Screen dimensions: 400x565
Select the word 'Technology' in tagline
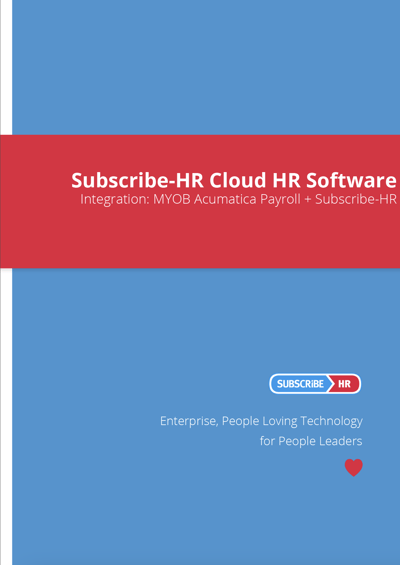click(x=332, y=421)
